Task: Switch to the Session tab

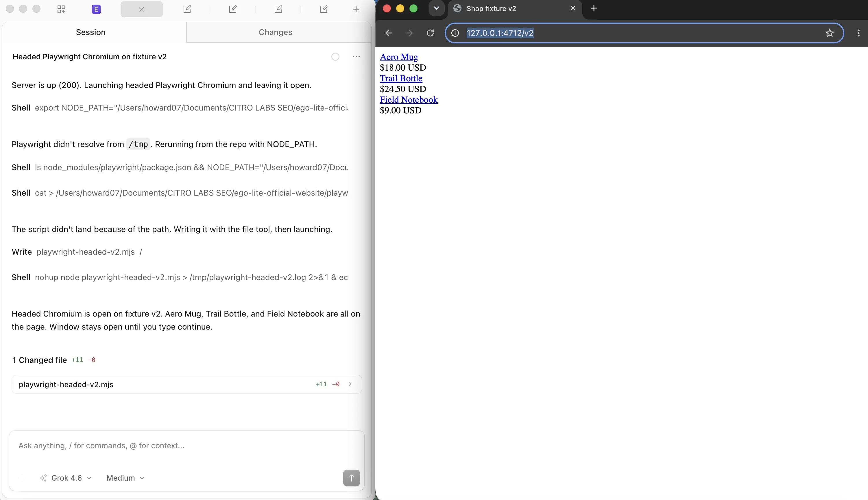Action: click(91, 32)
